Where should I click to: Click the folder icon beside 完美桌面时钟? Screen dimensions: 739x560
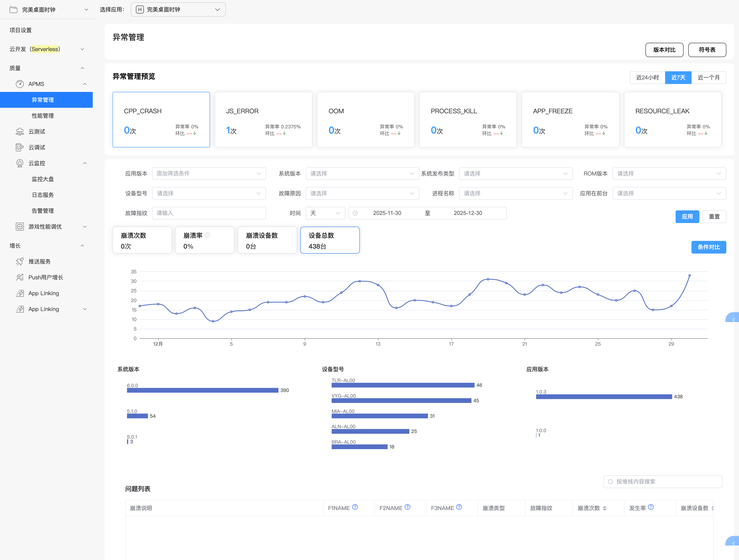13,10
